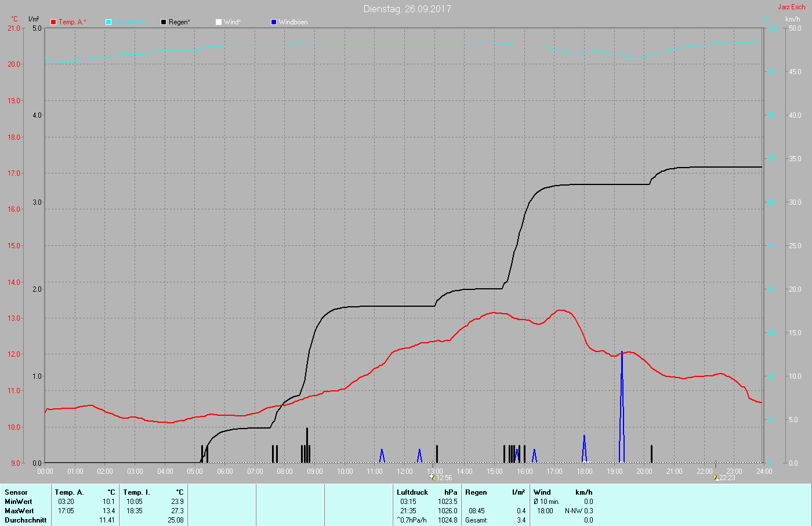Click the 18:35 indoor maximum time

(135, 511)
